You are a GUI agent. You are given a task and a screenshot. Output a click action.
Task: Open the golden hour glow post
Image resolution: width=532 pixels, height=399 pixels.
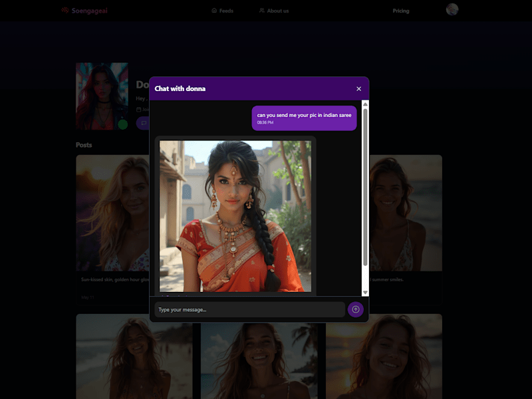112,213
